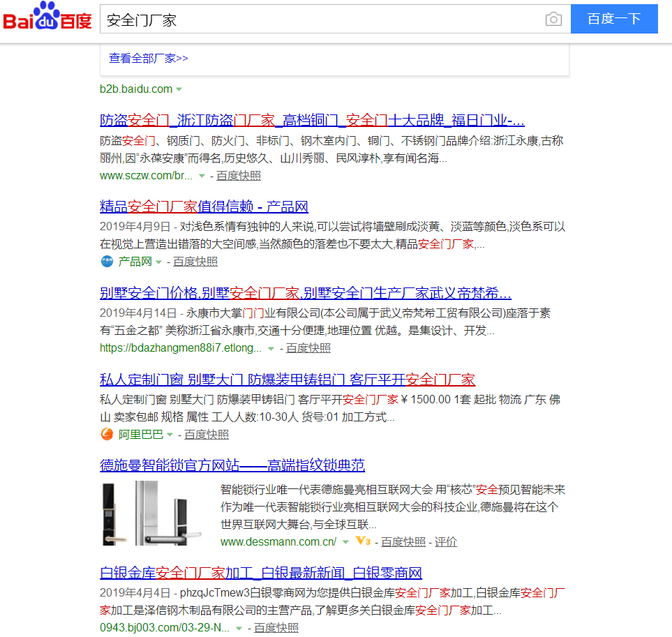Open result 防盗安全门_浙江防盗门厂家

[x=312, y=121]
